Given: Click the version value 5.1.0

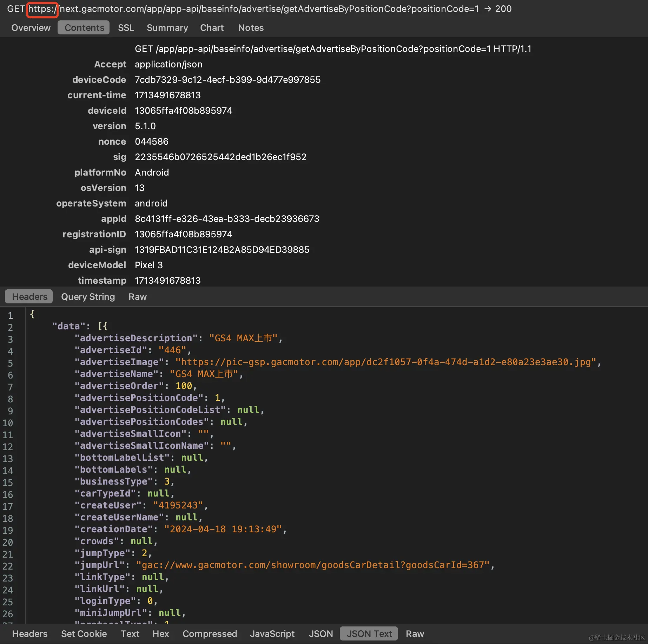Looking at the screenshot, I should [x=145, y=126].
